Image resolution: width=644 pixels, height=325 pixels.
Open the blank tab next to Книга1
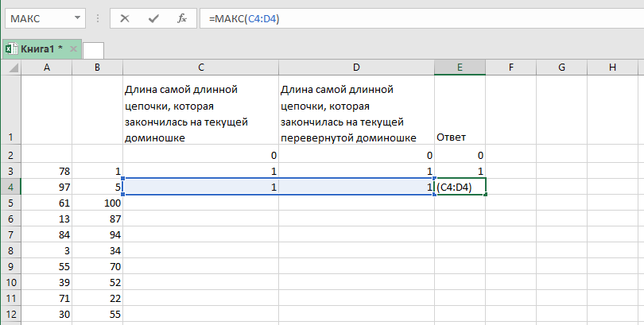93,50
